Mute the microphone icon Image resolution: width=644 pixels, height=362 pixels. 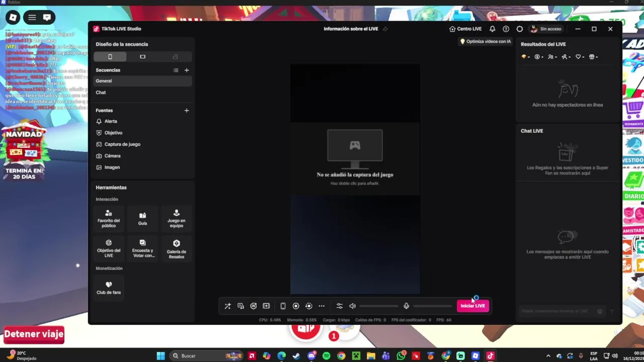point(406,306)
